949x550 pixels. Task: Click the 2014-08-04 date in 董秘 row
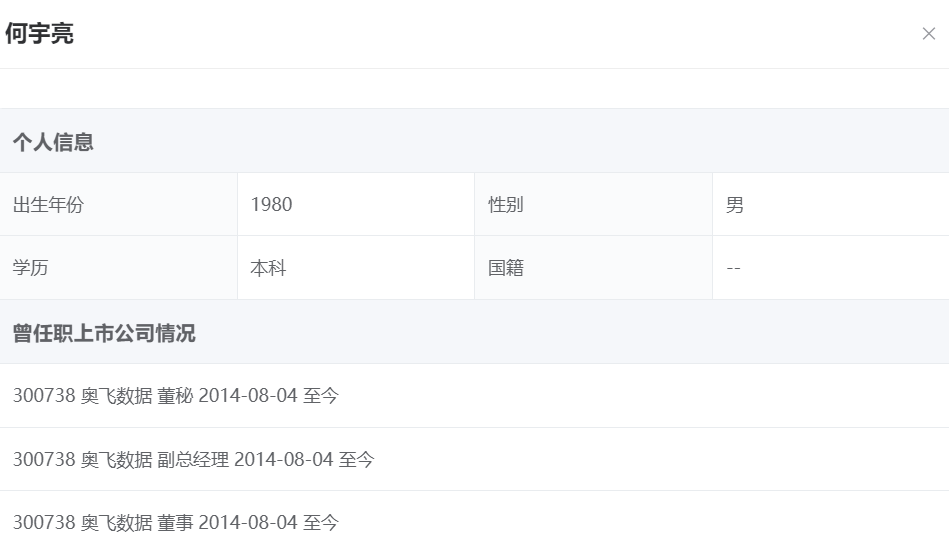click(x=248, y=396)
